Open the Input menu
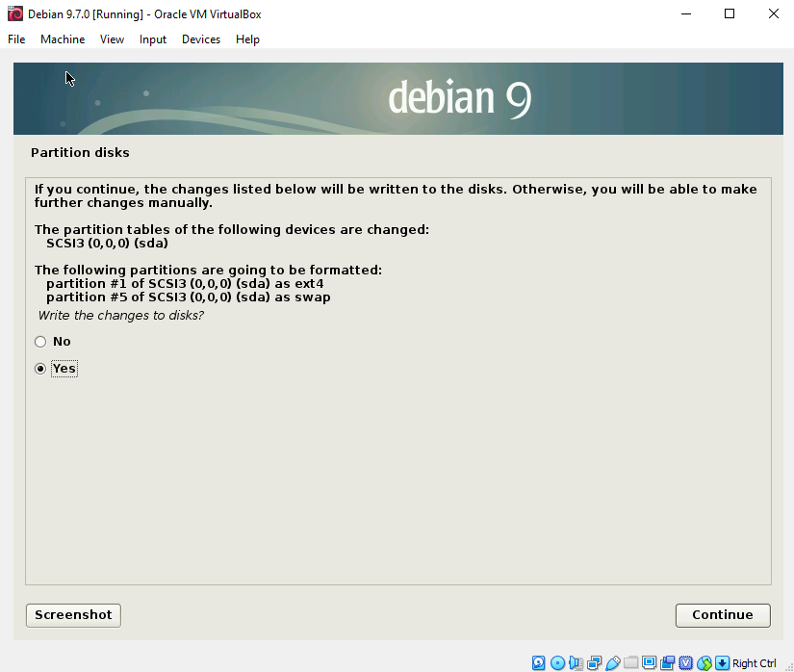The height and width of the screenshot is (672, 794). click(153, 39)
